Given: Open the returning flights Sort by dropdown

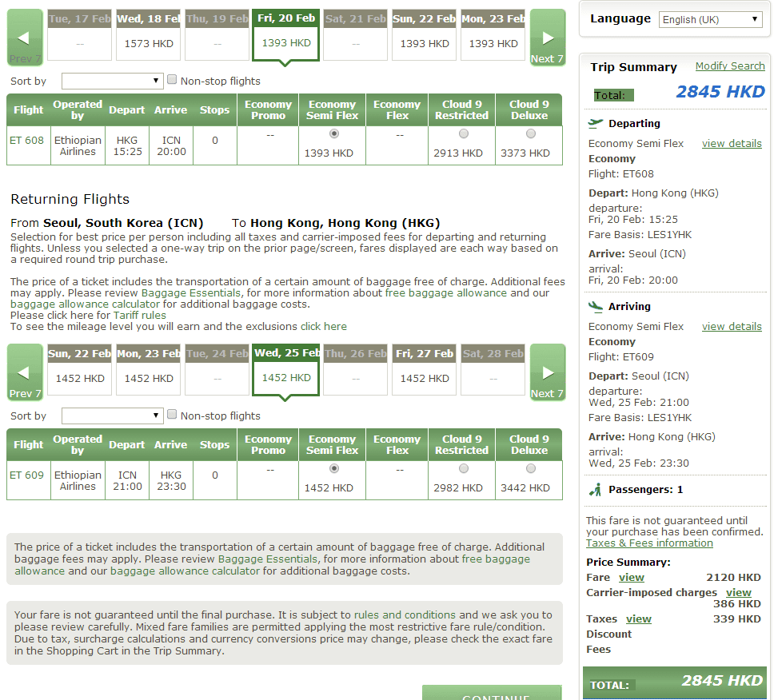Looking at the screenshot, I should pos(113,416).
